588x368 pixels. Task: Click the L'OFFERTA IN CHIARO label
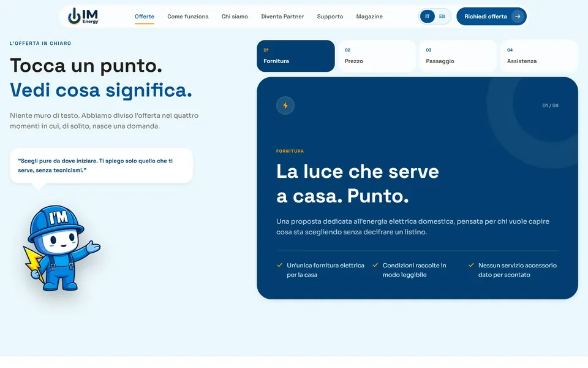[x=40, y=43]
